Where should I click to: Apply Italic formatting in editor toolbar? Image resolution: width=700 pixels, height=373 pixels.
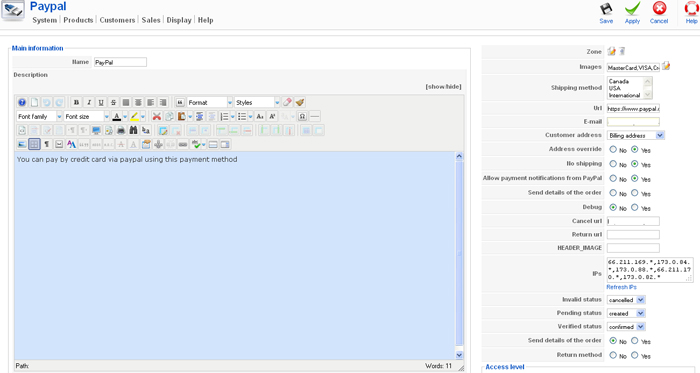point(89,103)
